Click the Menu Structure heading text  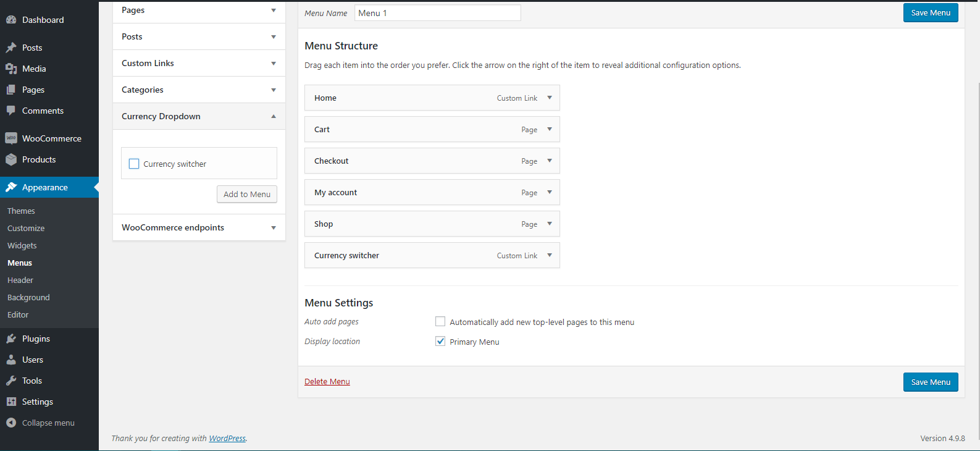click(341, 46)
